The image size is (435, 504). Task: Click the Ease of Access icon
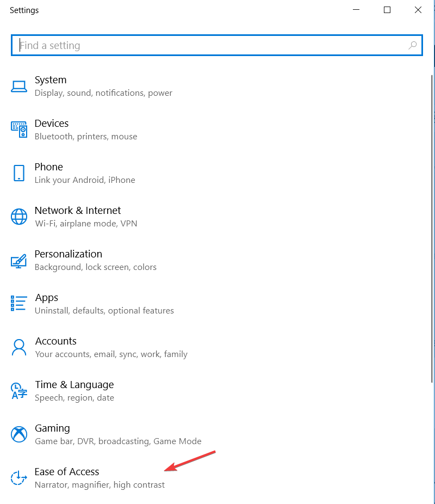pos(18,478)
